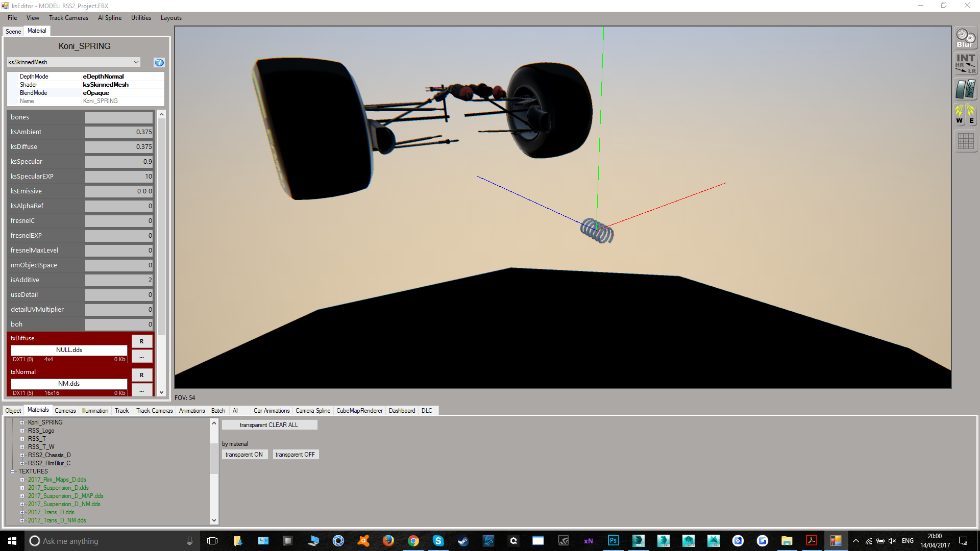Edit the ksSpecular value field
Viewport: 980px width, 551px height.
pyautogui.click(x=119, y=162)
